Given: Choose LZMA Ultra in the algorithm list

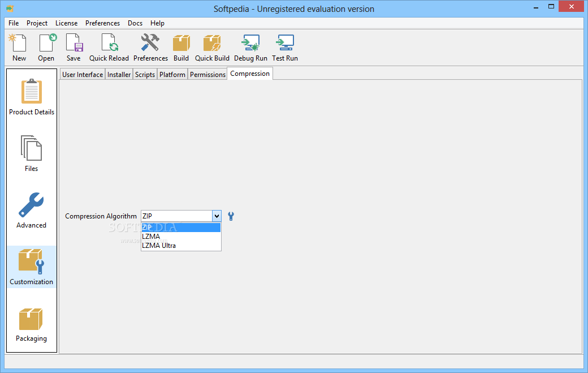Looking at the screenshot, I should pyautogui.click(x=181, y=246).
